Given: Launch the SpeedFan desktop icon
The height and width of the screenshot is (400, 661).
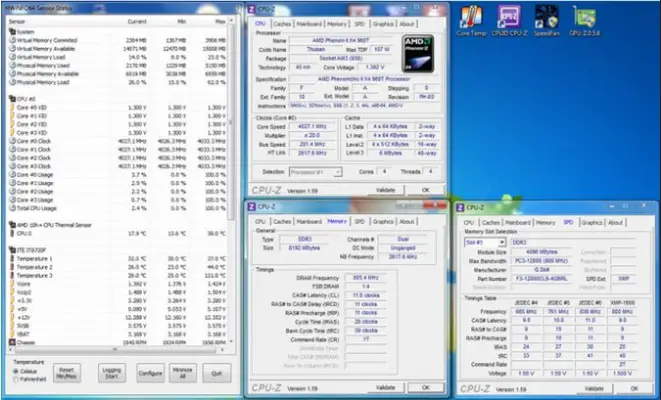Looking at the screenshot, I should tap(546, 20).
